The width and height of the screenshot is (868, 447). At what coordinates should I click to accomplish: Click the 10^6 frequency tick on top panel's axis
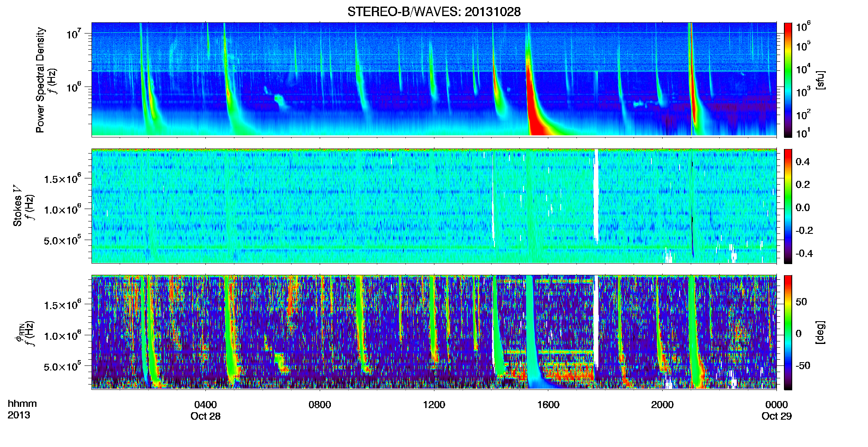point(74,87)
